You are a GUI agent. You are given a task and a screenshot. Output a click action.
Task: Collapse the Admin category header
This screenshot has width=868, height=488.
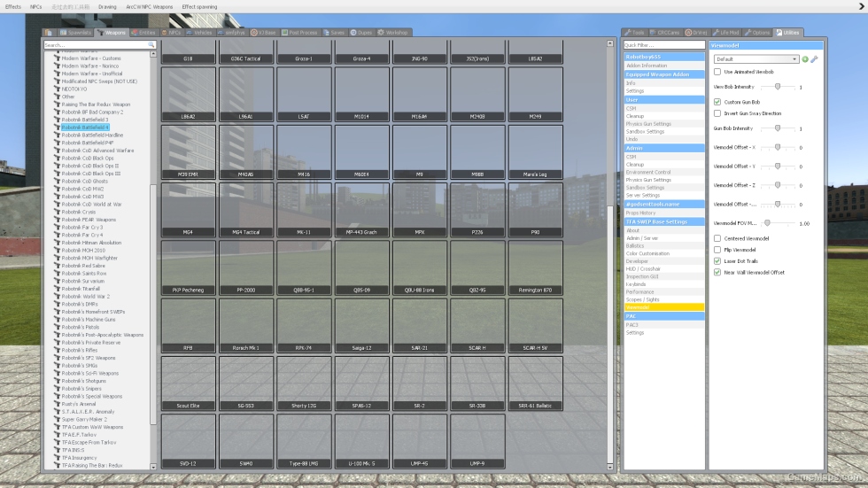(664, 148)
